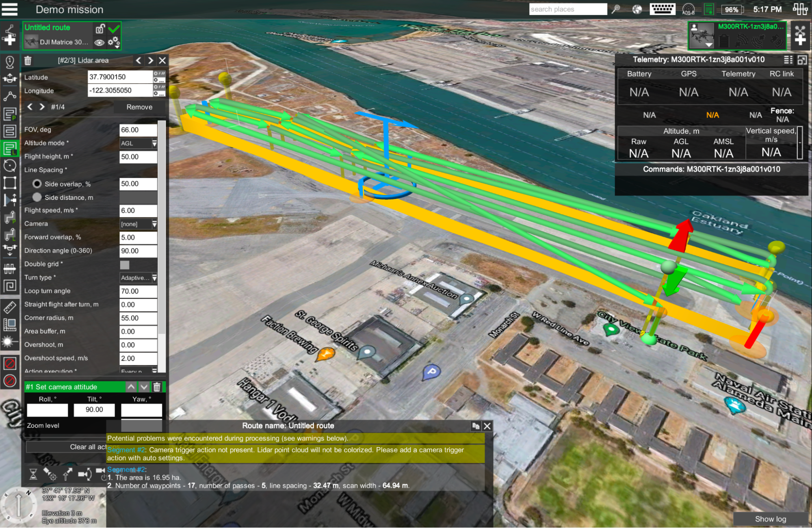Open the elevation profile tool

pyautogui.click(x=10, y=325)
